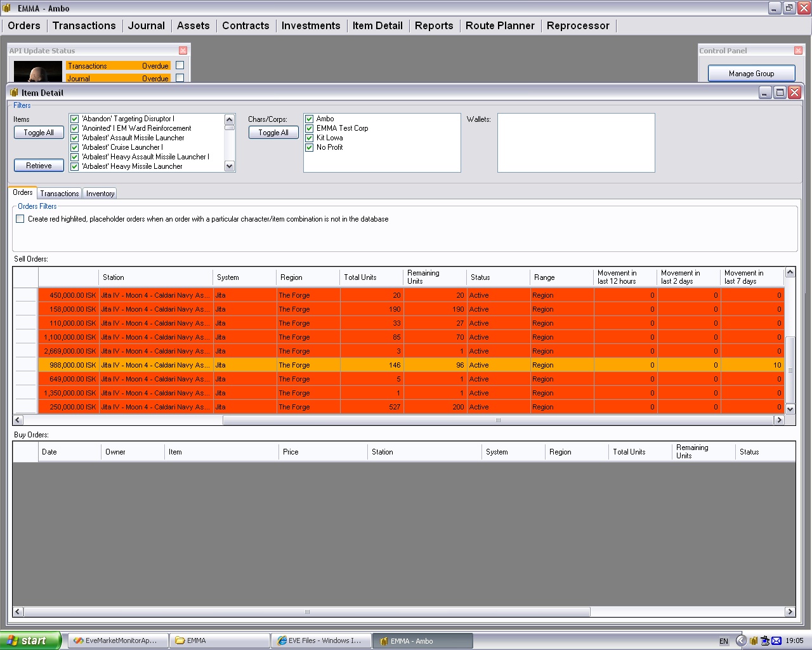Viewport: 812px width, 650px height.
Task: Close the Control Panel box
Action: point(798,51)
